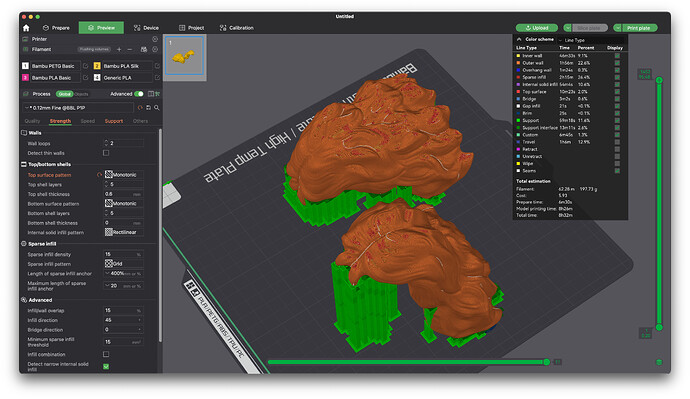690x399 pixels.
Task: Enable Infill combination checkbox
Action: point(106,354)
